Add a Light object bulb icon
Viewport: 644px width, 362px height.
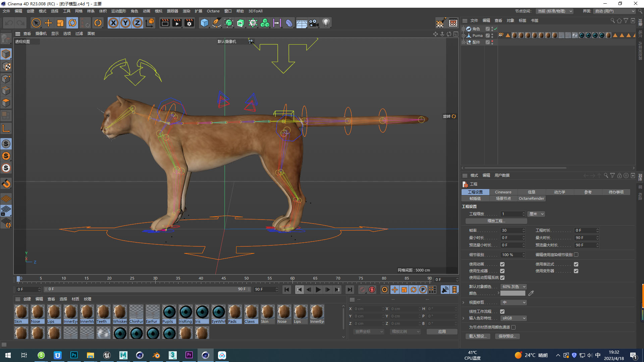[326, 23]
